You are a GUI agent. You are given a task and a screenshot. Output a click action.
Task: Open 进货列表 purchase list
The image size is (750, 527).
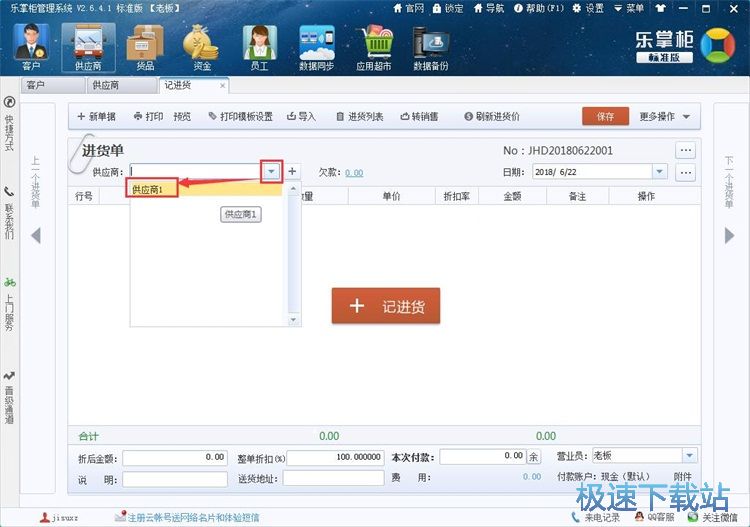(360, 117)
